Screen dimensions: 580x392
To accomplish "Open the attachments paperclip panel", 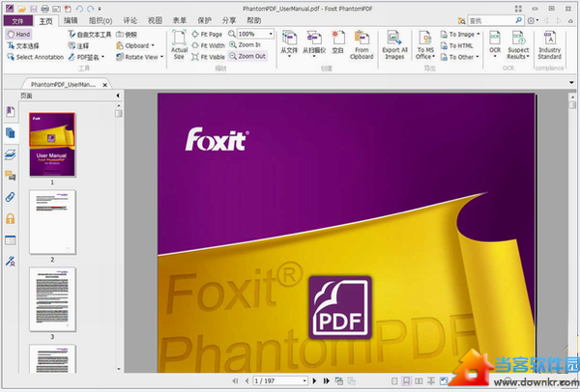I will [x=11, y=197].
